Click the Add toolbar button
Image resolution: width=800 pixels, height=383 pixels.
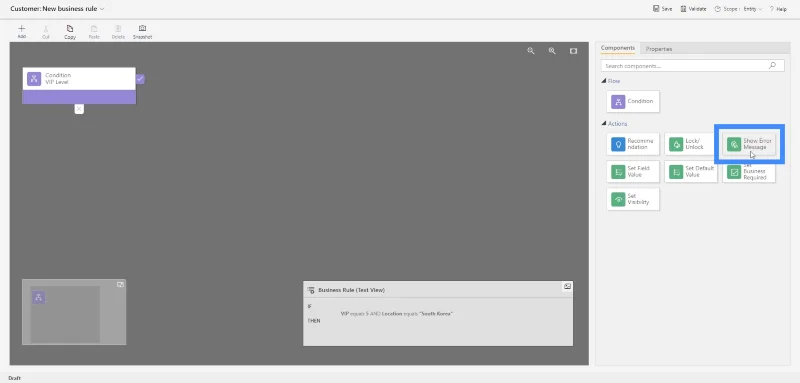click(21, 32)
